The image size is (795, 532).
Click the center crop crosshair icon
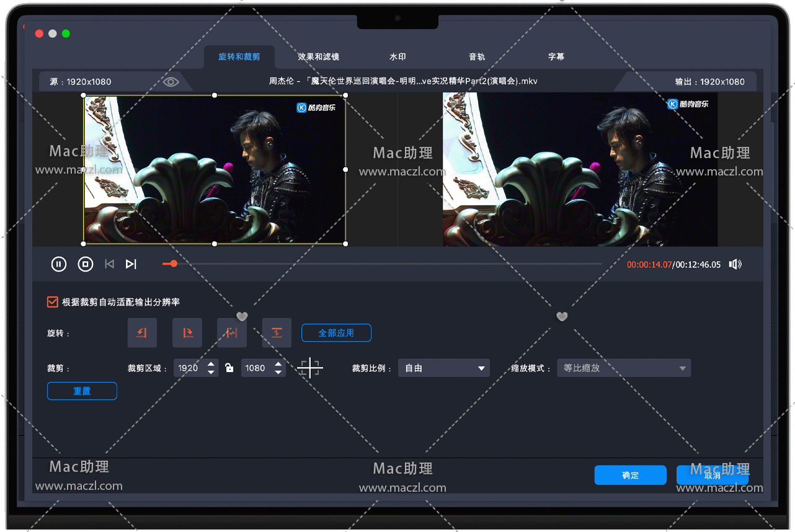310,368
